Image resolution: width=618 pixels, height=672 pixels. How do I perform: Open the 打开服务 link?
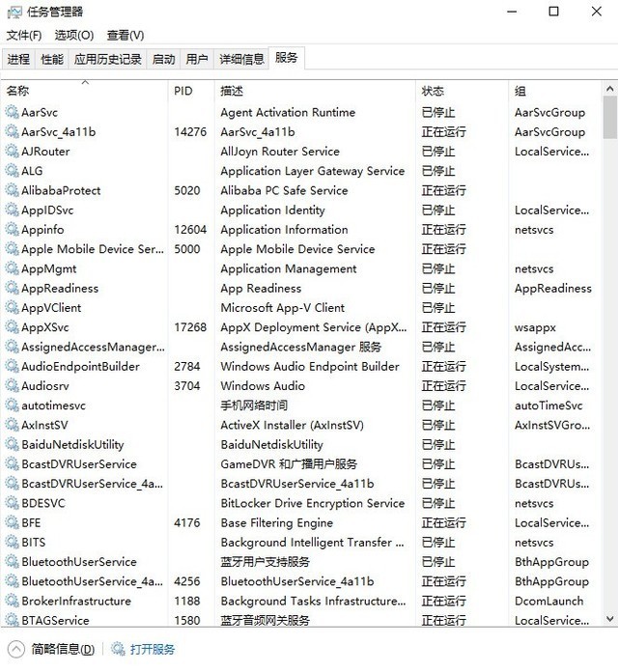point(153,649)
